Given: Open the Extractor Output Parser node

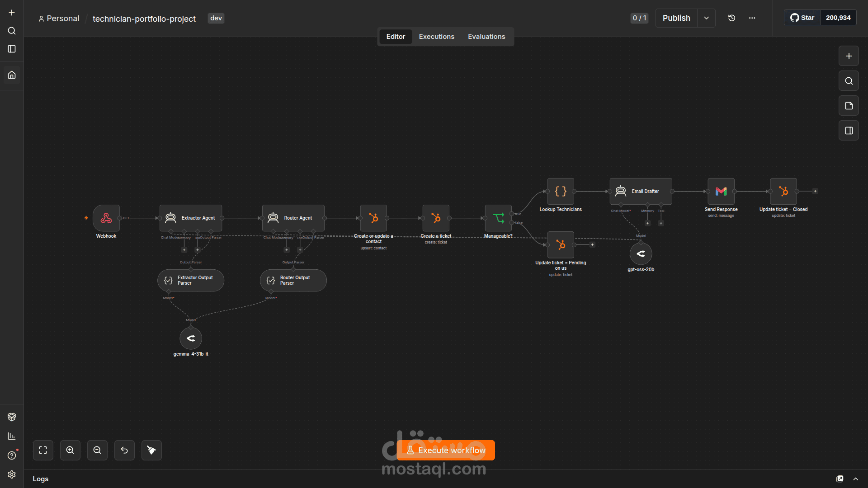Looking at the screenshot, I should point(191,281).
